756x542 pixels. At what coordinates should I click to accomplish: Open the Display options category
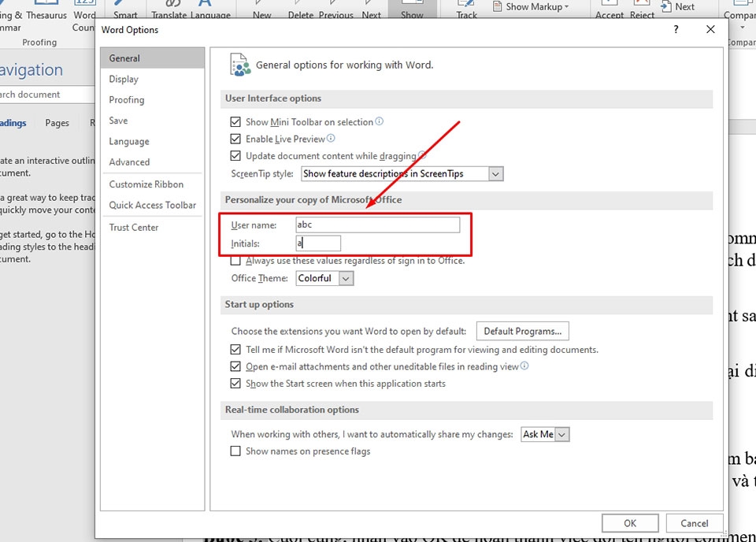coord(152,79)
